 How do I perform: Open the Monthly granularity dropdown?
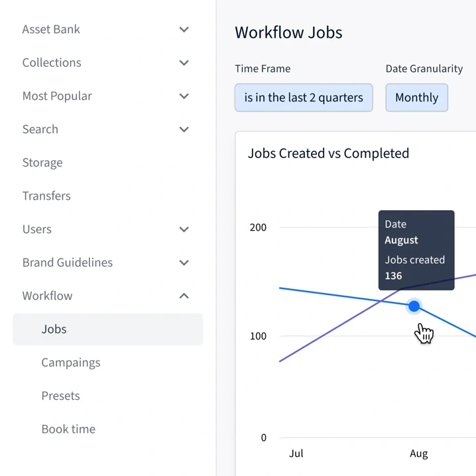(x=416, y=97)
